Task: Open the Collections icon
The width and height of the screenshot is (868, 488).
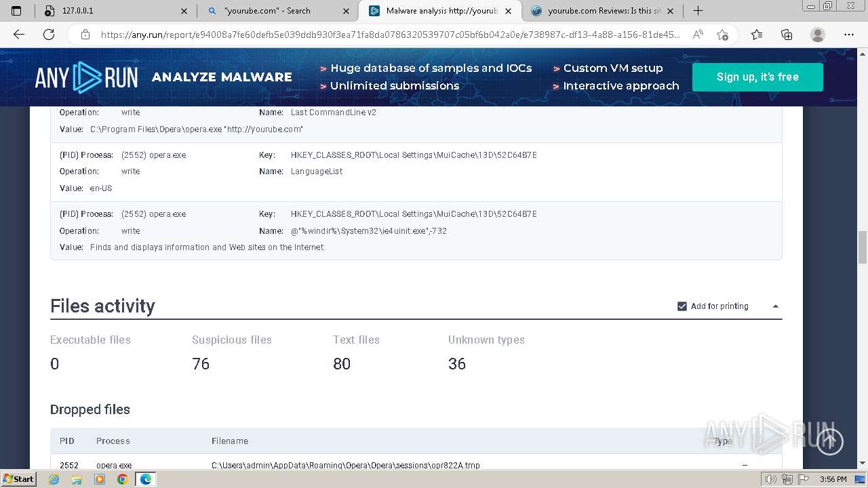Action: (787, 35)
